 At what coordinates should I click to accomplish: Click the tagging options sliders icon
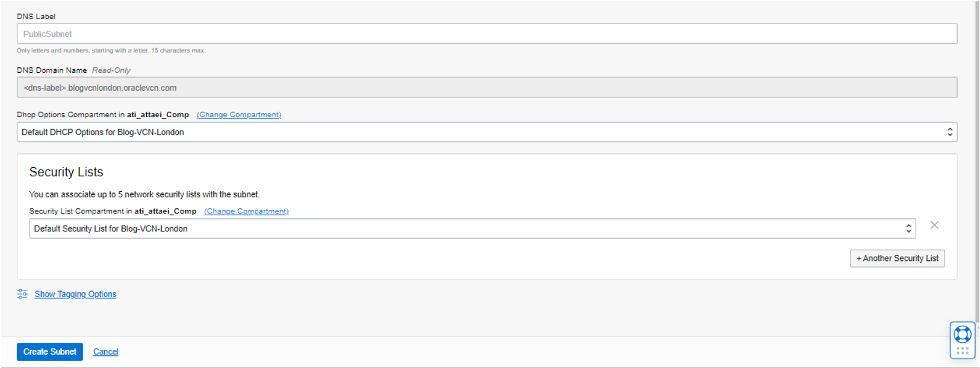22,294
